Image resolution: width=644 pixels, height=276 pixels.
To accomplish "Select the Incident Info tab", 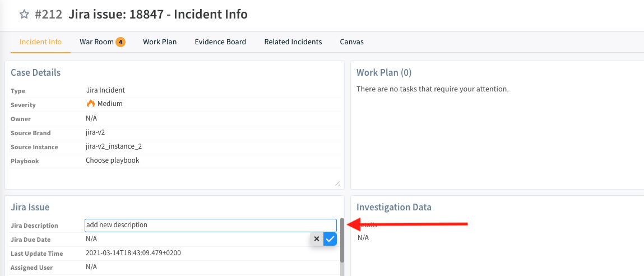I will (x=40, y=42).
